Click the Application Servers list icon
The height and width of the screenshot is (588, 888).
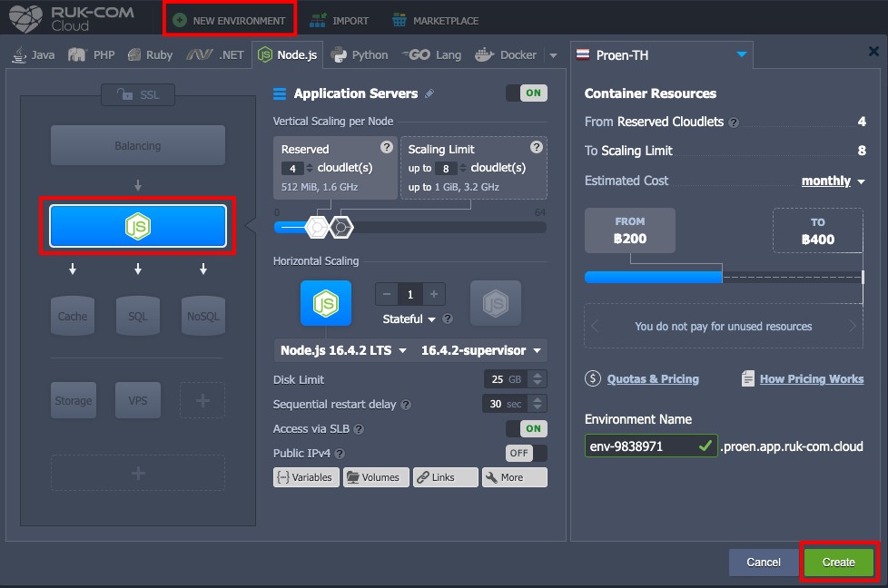point(280,93)
